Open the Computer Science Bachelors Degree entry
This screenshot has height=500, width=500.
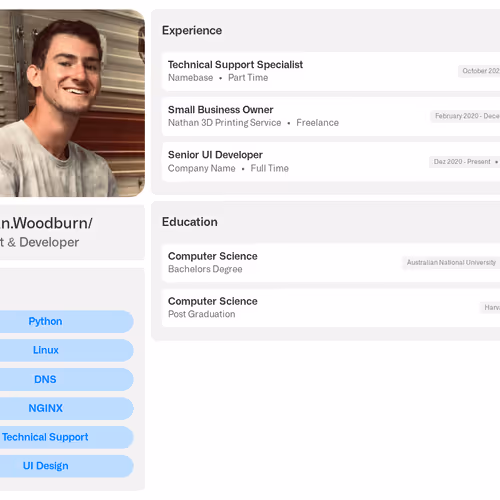(x=331, y=263)
